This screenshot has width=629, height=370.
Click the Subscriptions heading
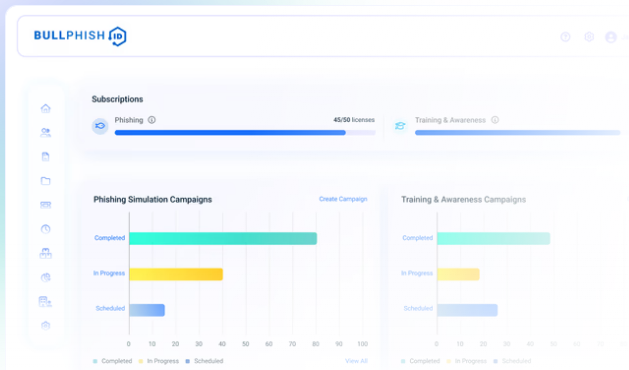117,99
